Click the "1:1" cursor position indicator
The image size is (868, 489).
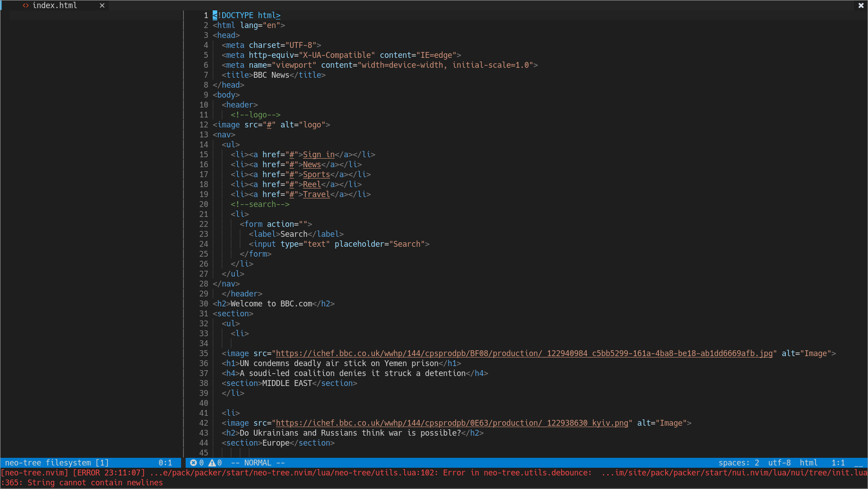tap(839, 462)
